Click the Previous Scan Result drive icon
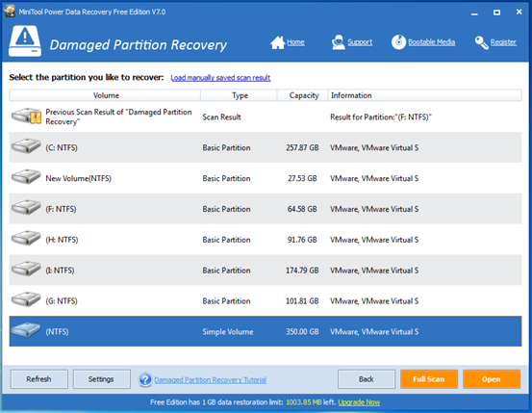 (26, 116)
